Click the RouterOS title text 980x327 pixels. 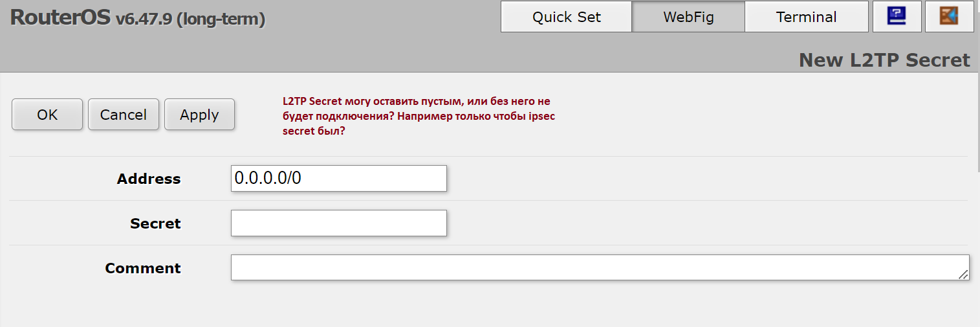tap(61, 18)
